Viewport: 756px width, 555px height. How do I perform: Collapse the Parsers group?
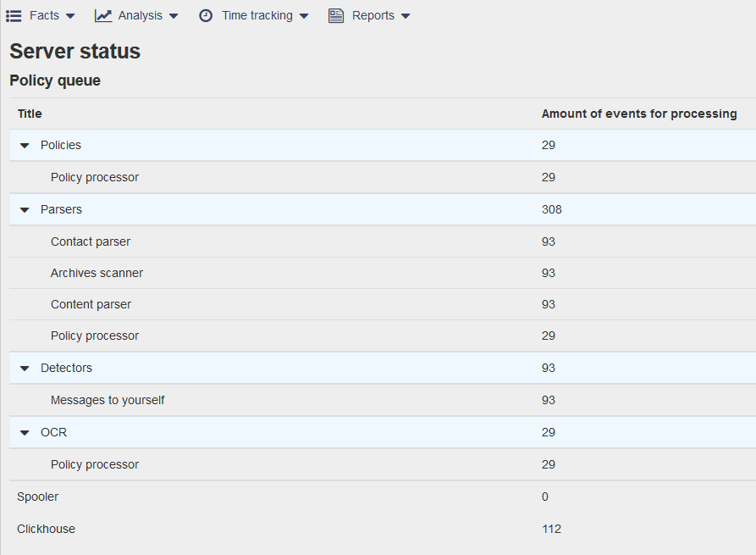tap(25, 210)
